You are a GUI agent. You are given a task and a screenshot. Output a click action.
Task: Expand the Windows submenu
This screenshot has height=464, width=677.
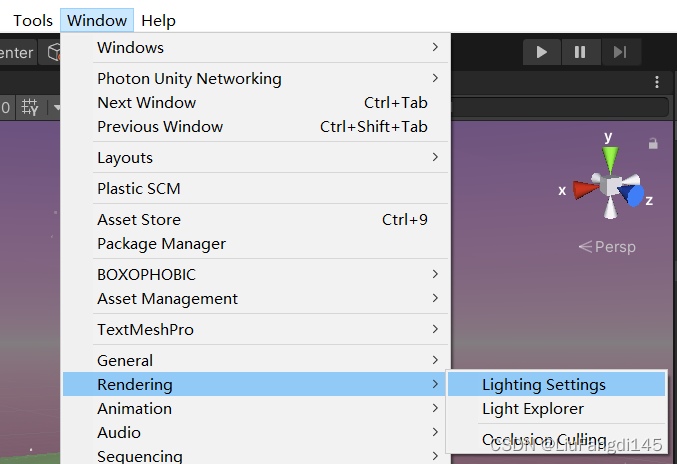tap(256, 47)
